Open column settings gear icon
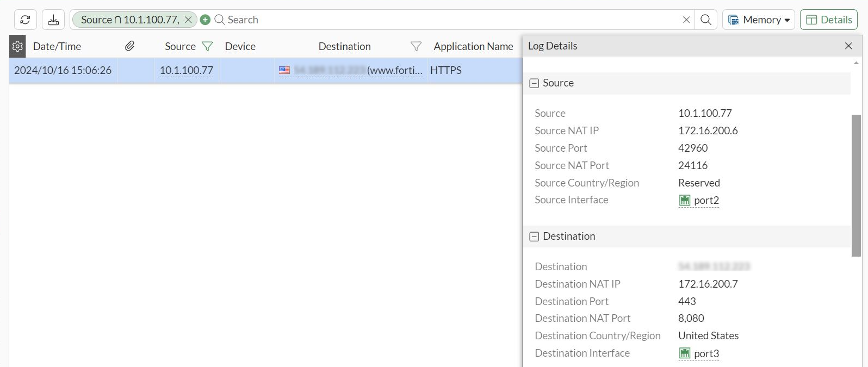 pos(17,47)
